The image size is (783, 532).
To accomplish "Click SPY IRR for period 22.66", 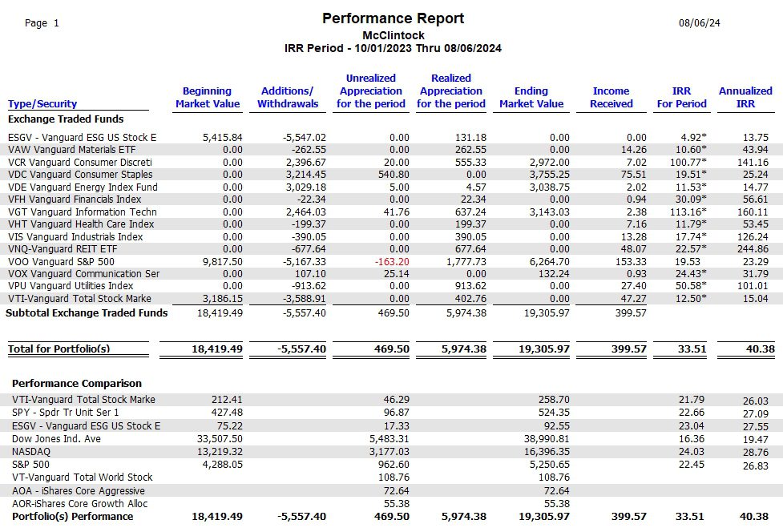I will coord(692,413).
